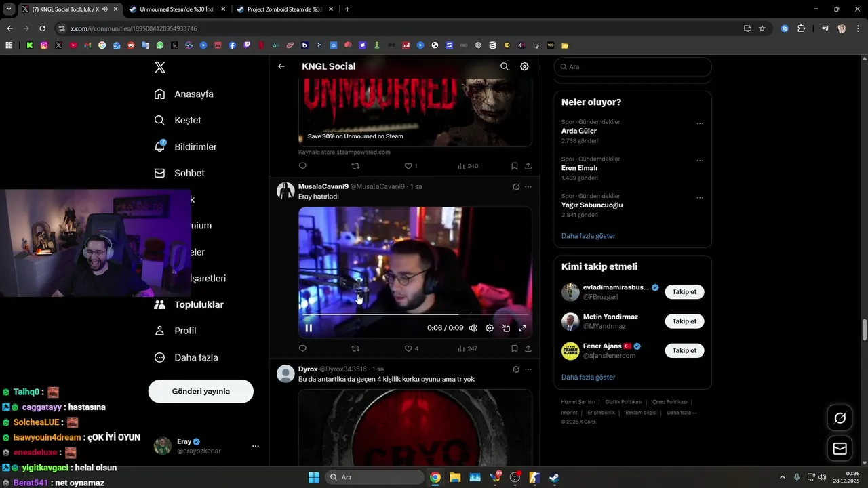Like MusalaCavani9 post with 4 likes
The height and width of the screenshot is (488, 868).
[x=411, y=348]
